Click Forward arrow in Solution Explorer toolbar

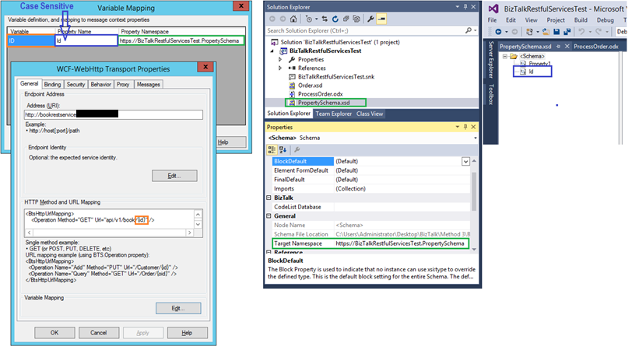283,19
